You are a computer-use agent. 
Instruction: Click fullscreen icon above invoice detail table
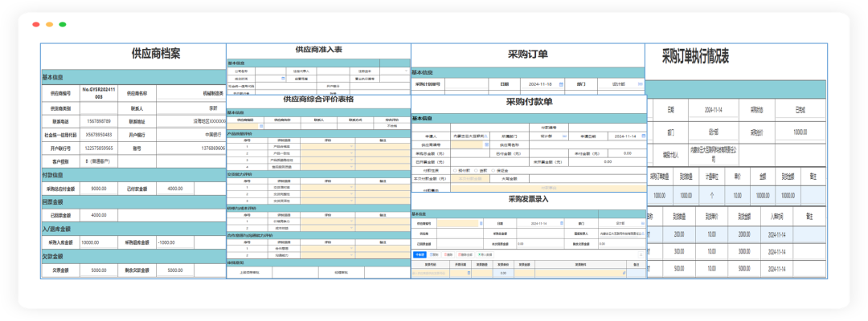641,254
